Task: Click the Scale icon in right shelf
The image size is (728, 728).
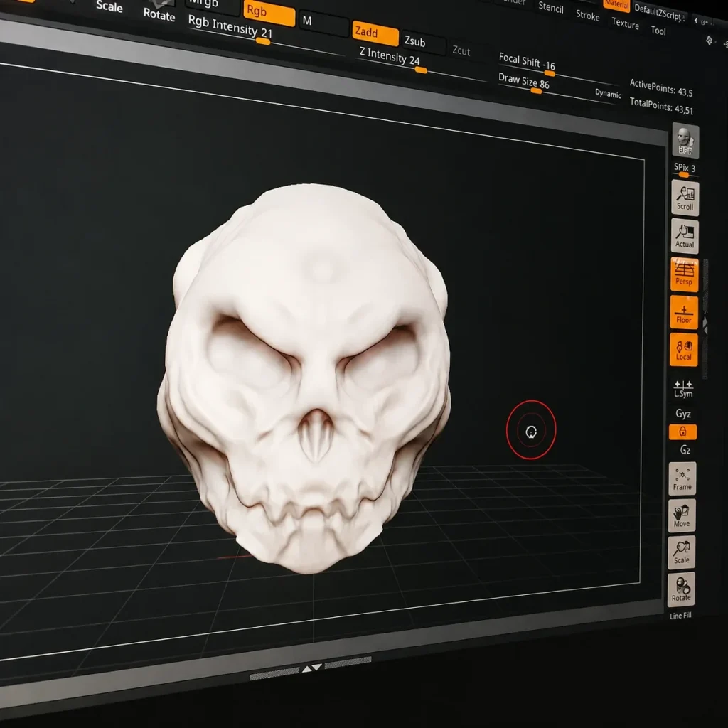Action: (x=682, y=552)
